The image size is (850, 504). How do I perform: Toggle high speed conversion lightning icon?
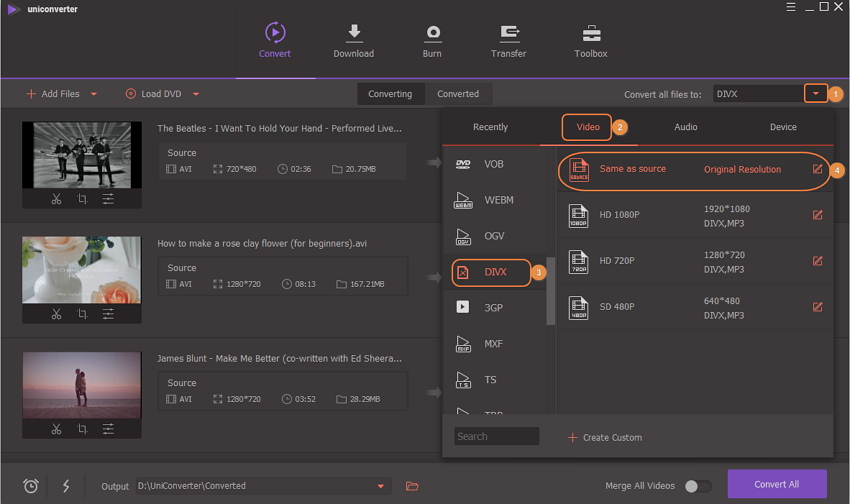click(66, 486)
